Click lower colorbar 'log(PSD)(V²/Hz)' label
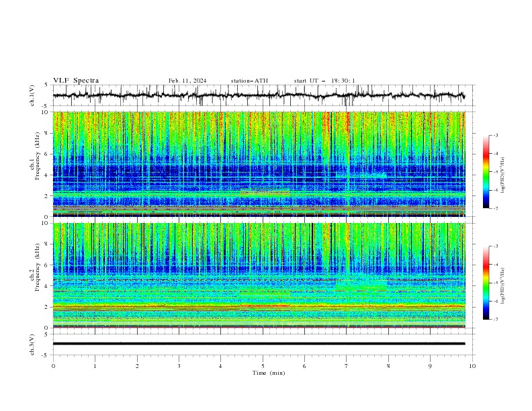Viewport: 532px width, 411px height. click(x=502, y=285)
